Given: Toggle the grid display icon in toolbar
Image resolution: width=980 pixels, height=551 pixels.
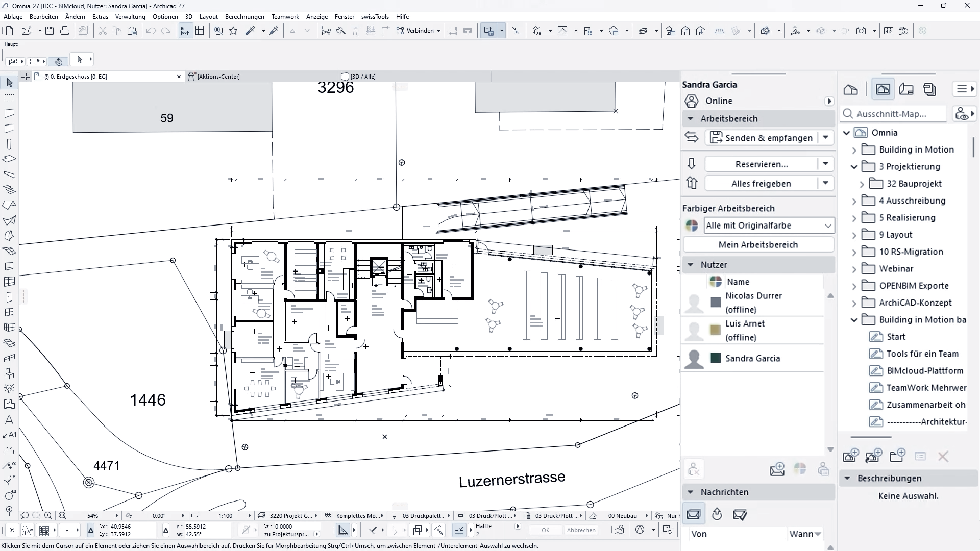Looking at the screenshot, I should coord(200,31).
